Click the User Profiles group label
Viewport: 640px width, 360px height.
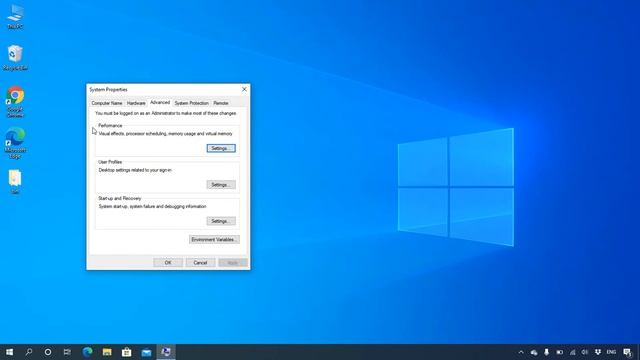tap(110, 162)
